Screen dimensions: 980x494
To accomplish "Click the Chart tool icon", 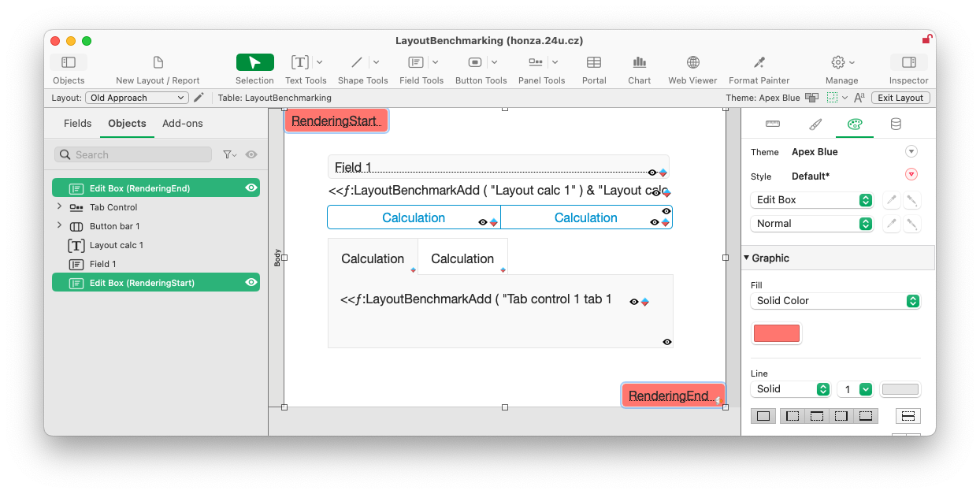I will click(639, 62).
